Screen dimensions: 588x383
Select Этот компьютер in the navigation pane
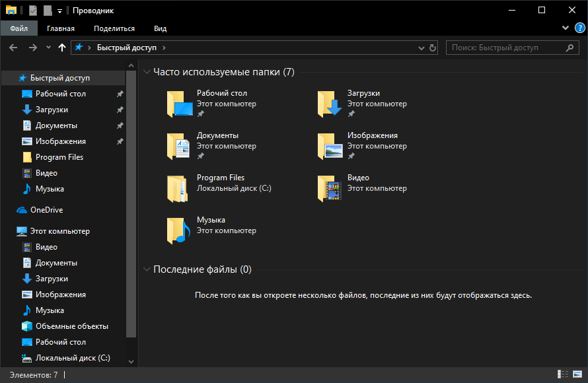[x=60, y=231]
